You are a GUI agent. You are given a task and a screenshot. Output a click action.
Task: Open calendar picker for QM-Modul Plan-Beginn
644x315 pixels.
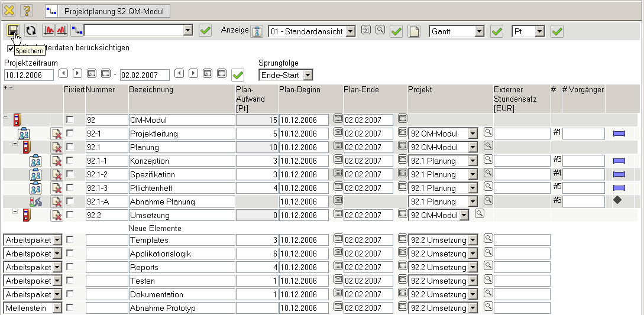tap(338, 119)
